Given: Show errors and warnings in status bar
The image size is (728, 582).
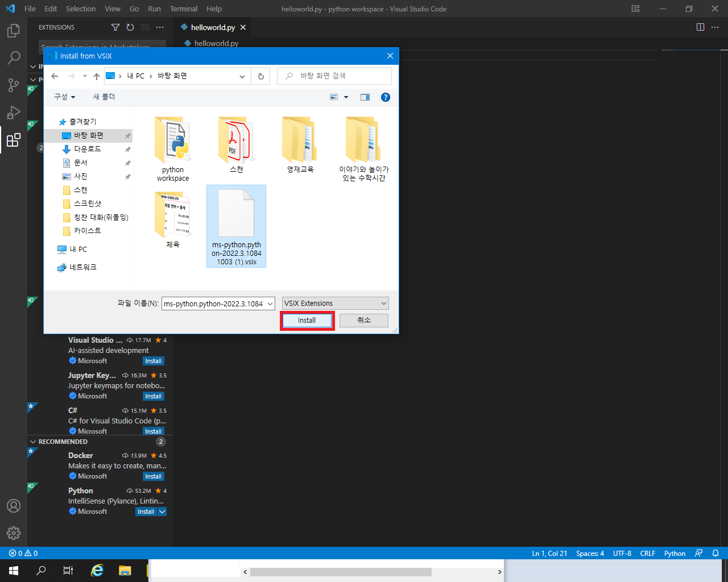Looking at the screenshot, I should click(x=23, y=553).
